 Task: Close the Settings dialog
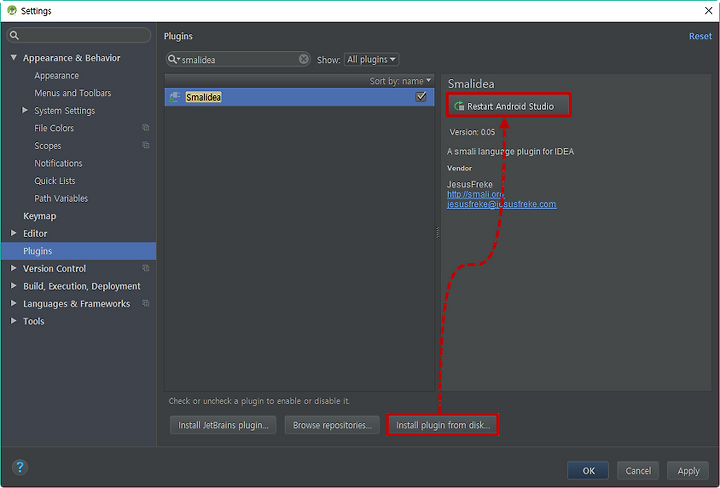[x=708, y=11]
